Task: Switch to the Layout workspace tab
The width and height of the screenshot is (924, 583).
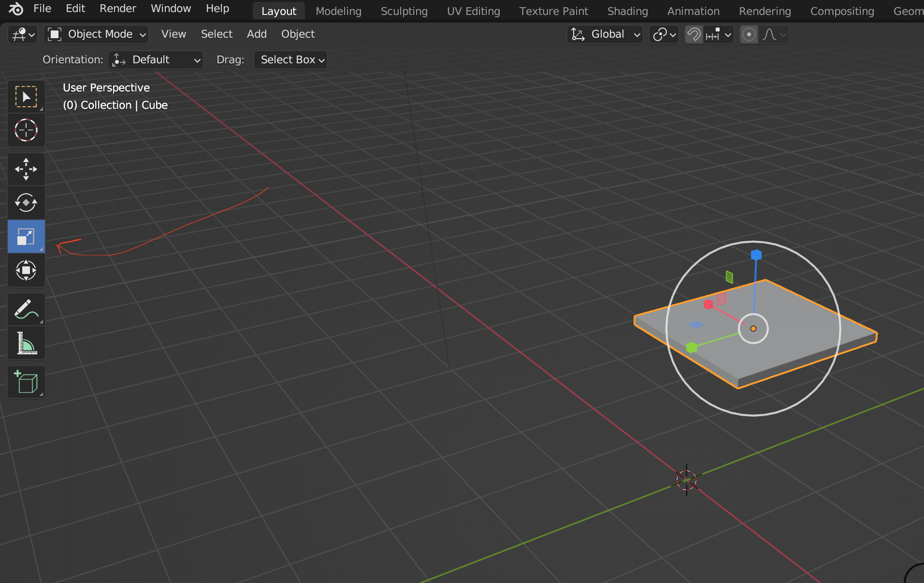Action: pyautogui.click(x=279, y=11)
